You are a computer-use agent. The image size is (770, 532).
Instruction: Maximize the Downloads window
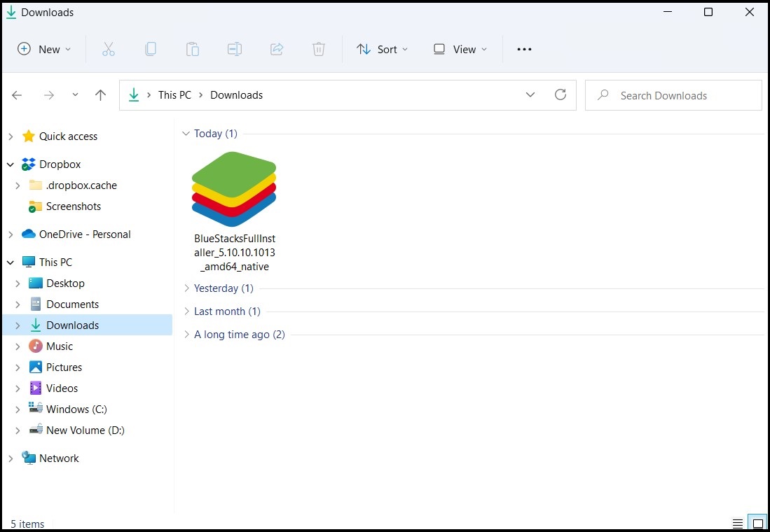(x=708, y=12)
